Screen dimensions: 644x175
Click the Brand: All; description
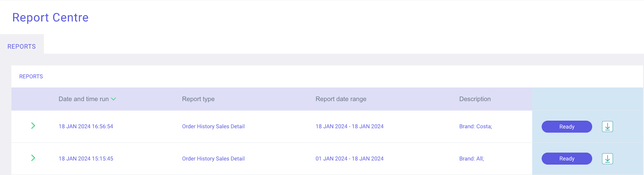coord(471,159)
